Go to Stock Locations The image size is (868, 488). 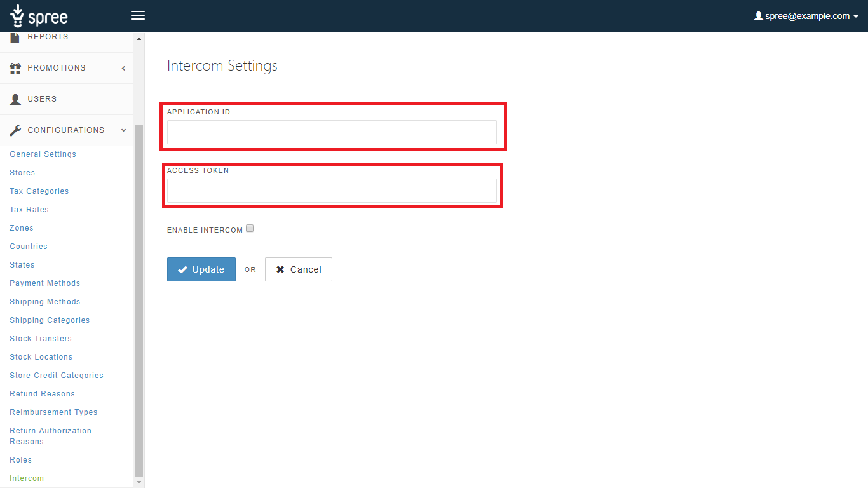point(41,357)
